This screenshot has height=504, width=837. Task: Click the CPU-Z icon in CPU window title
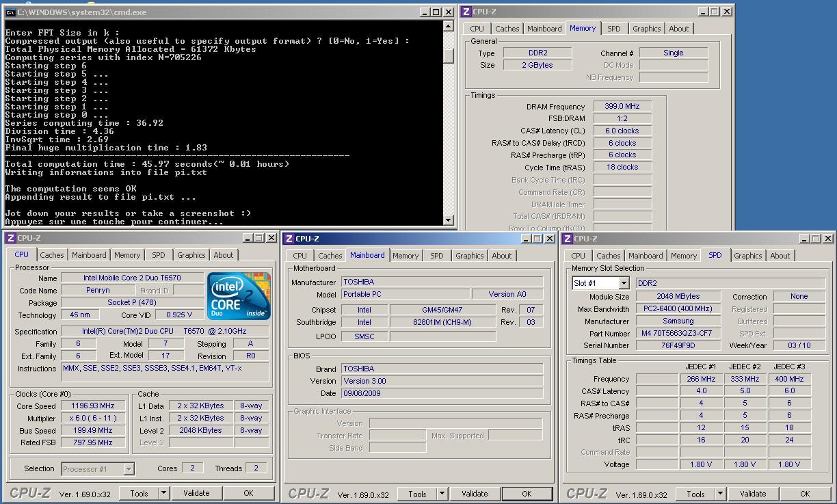10,238
